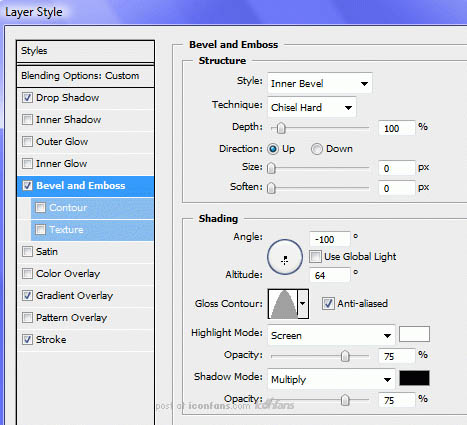This screenshot has height=425, width=467.
Task: Uncheck the Drop Shadow checkbox
Action: [x=27, y=98]
